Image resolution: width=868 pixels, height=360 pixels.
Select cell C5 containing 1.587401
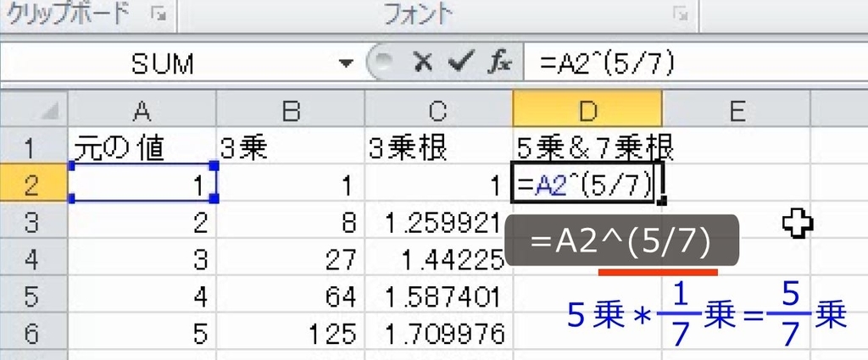tap(438, 296)
